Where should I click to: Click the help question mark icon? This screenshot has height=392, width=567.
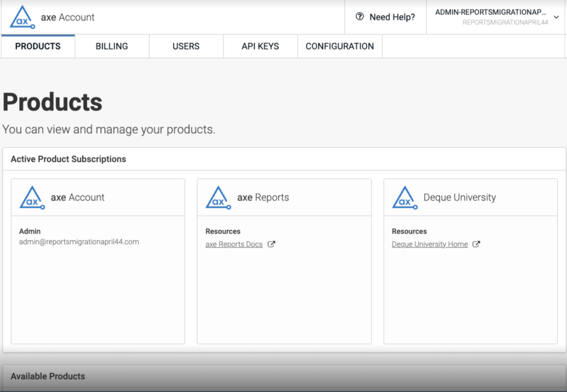360,17
